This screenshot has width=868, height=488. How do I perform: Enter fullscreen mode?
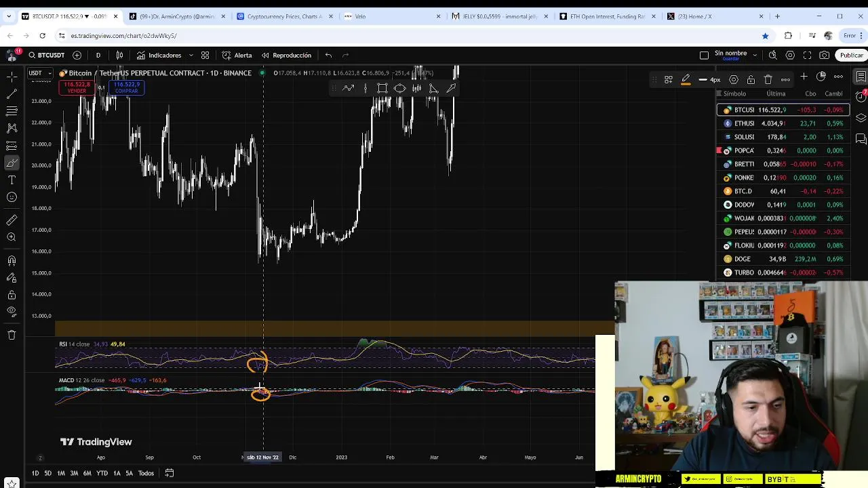pyautogui.click(x=807, y=55)
